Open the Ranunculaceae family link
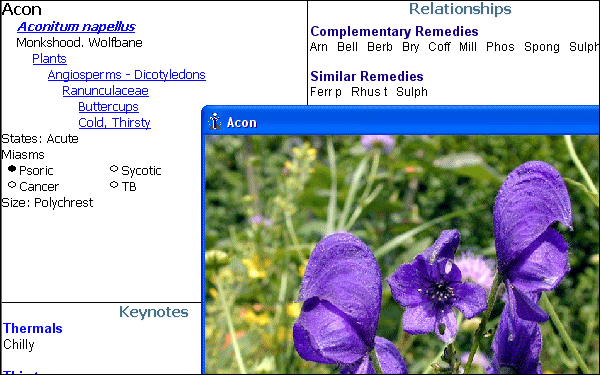This screenshot has width=600, height=375. point(106,91)
